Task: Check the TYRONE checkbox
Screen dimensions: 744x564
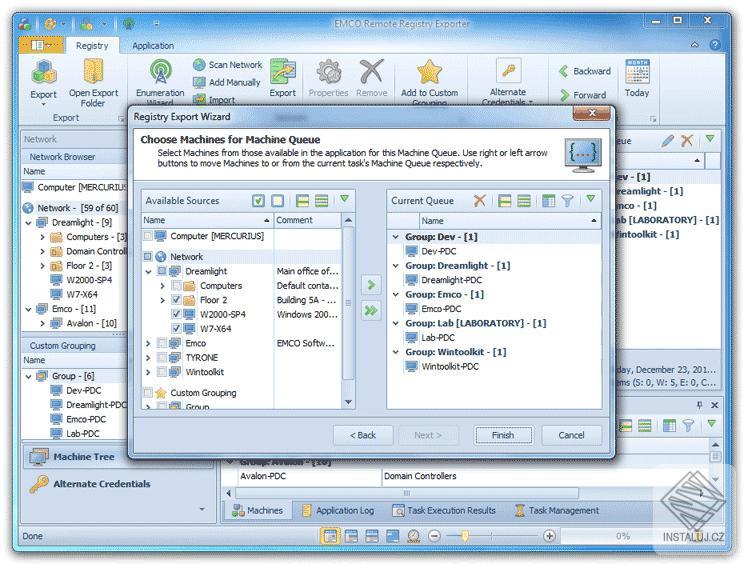Action: click(x=162, y=357)
